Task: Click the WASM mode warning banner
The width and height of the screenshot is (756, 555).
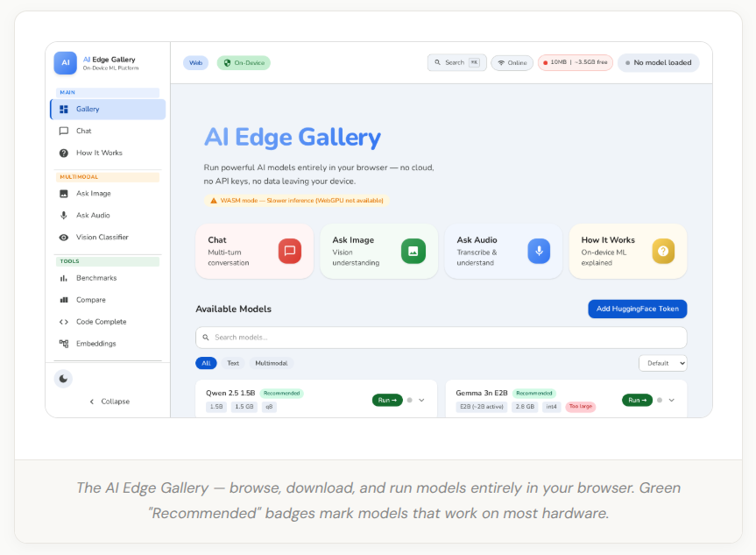Action: [x=297, y=200]
